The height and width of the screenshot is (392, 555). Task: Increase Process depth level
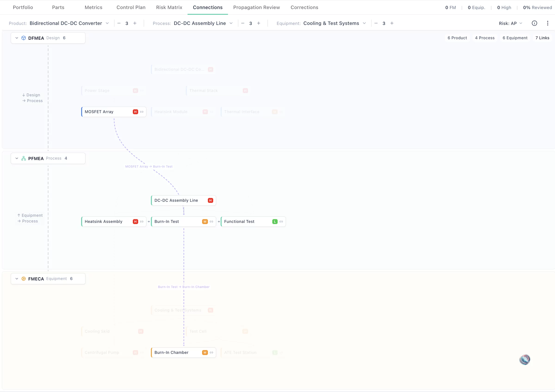pos(259,23)
